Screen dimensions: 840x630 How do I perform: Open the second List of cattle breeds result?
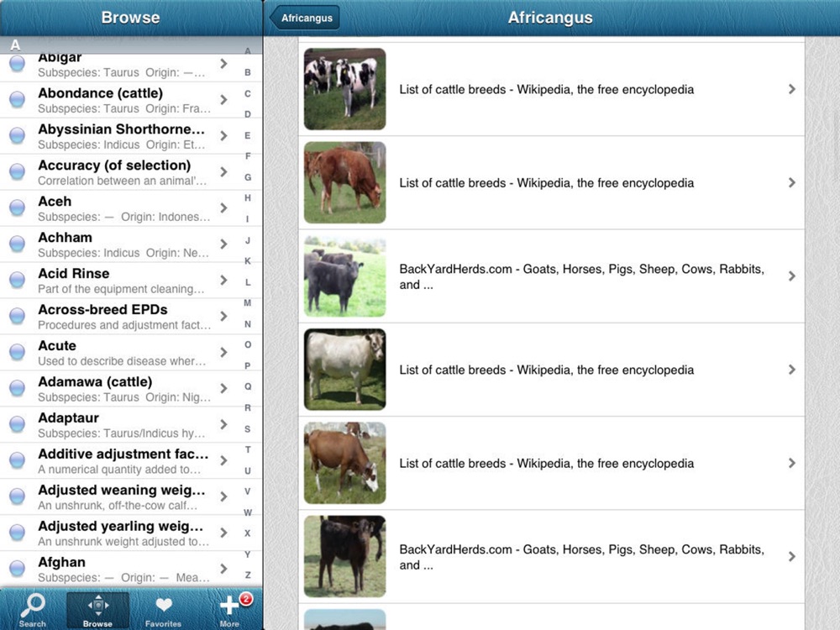(x=547, y=183)
